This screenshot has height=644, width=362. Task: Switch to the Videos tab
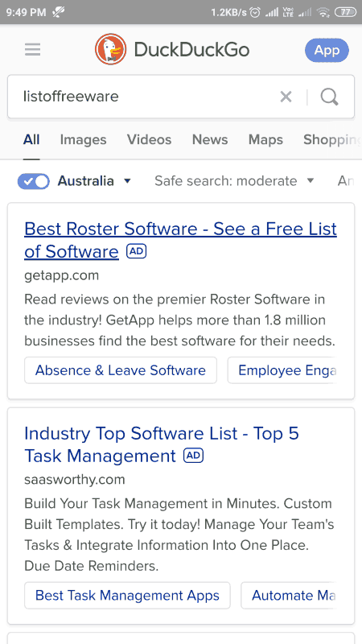(x=150, y=139)
